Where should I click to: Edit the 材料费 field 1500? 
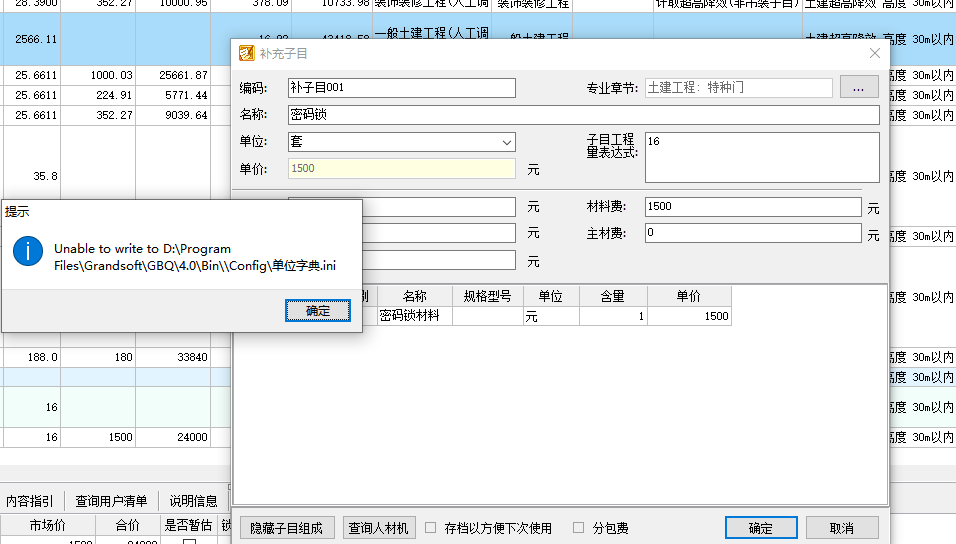click(x=753, y=207)
